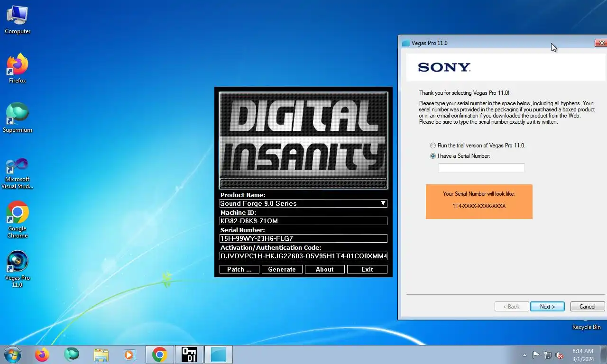Click the serial number input box in Vegas Pro
The width and height of the screenshot is (607, 364).
(481, 168)
